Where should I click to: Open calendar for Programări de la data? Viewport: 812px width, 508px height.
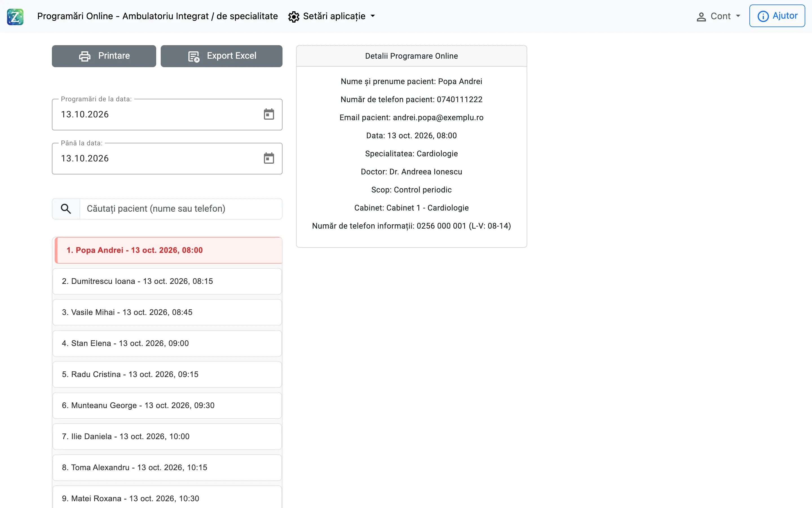click(269, 114)
